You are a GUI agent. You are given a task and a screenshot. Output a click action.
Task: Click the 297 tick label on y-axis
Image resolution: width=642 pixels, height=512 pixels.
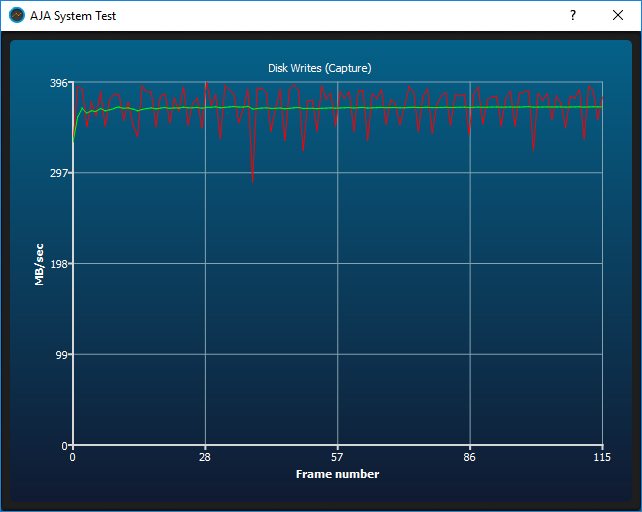click(58, 173)
